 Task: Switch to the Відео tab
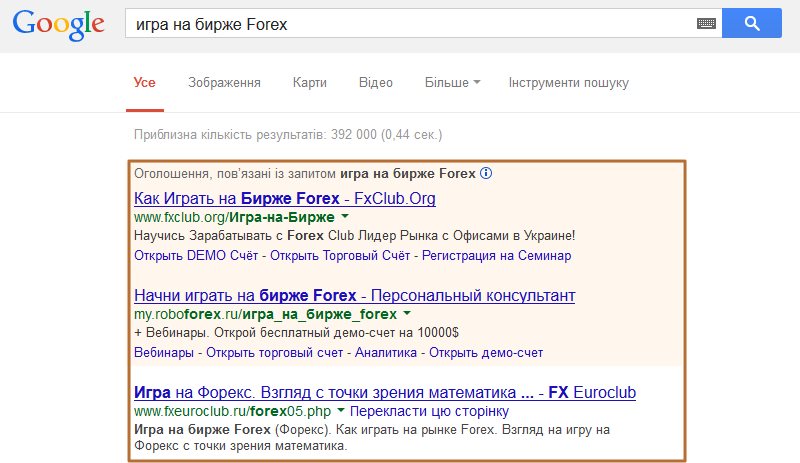pyautogui.click(x=376, y=83)
